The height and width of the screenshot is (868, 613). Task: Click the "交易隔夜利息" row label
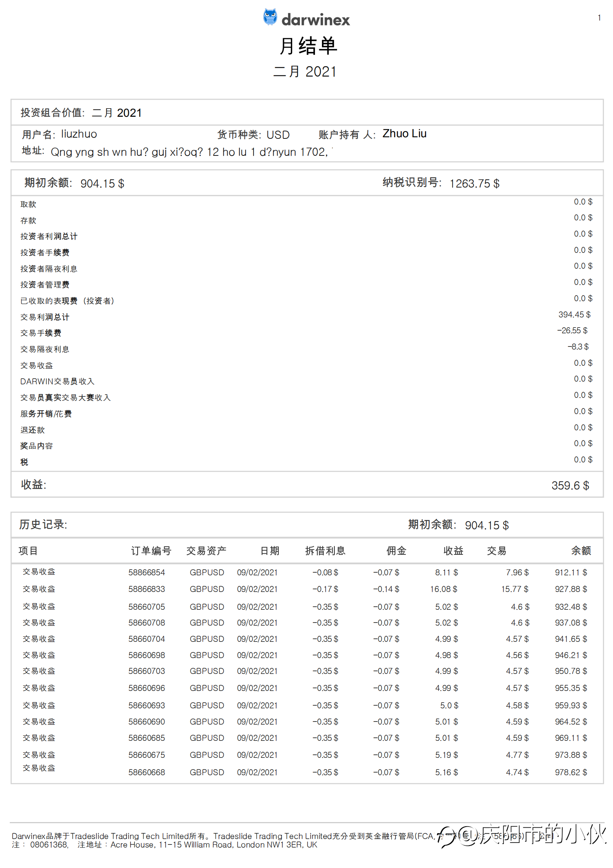[45, 349]
